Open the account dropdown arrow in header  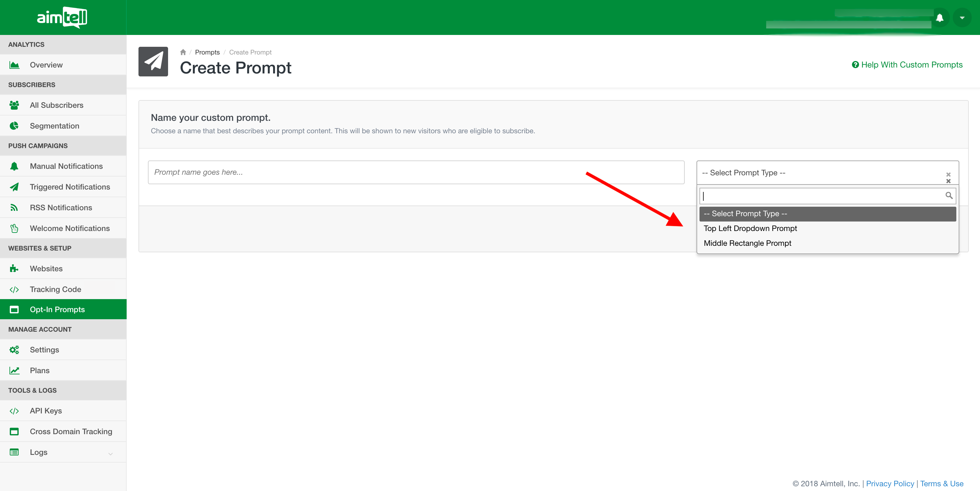(x=962, y=17)
